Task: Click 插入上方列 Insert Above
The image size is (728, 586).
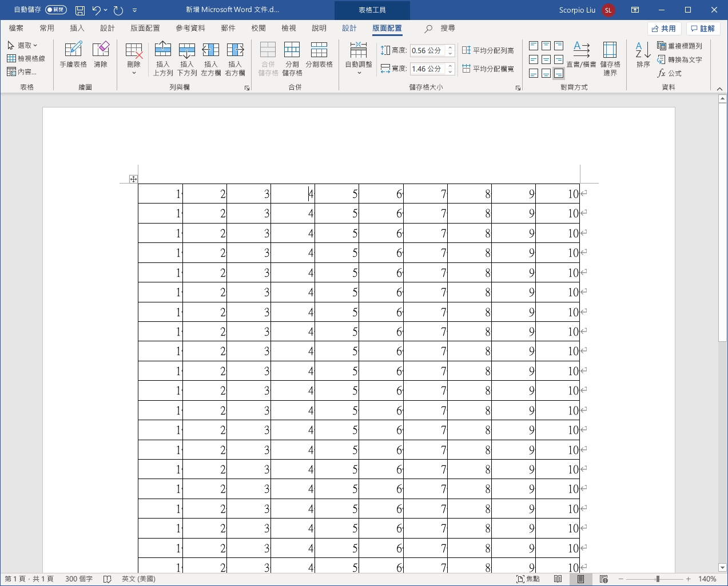Action: pyautogui.click(x=163, y=58)
